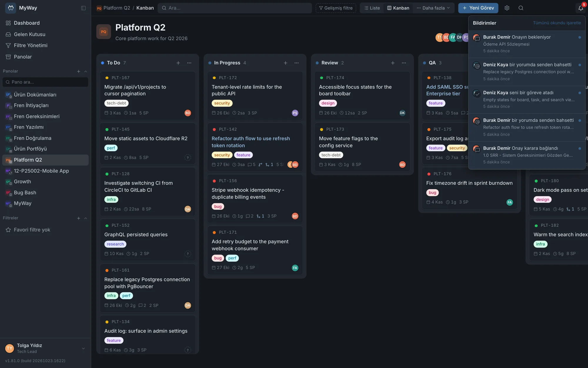Viewport: 588px width, 368px height.
Task: Expand the Tolga Yıldız user menu
Action: tap(83, 348)
